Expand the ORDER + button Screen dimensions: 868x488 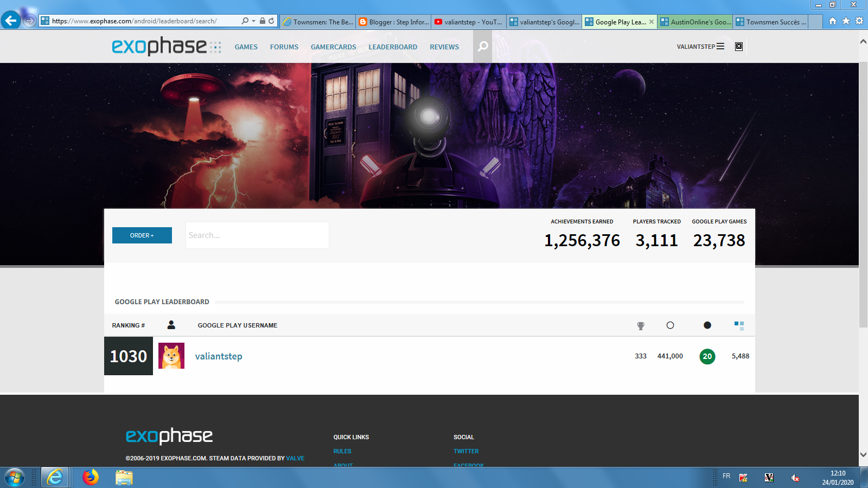click(x=142, y=235)
